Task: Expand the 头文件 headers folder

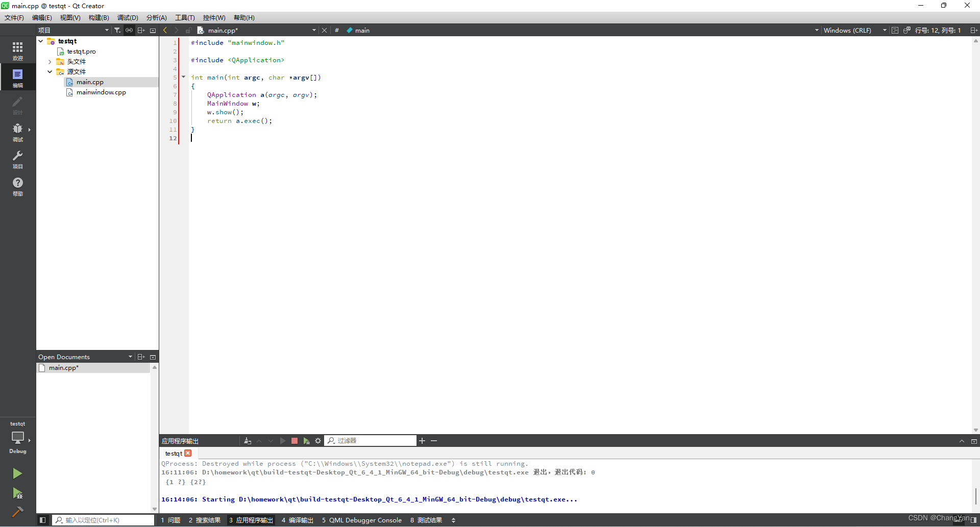Action: tap(50, 62)
